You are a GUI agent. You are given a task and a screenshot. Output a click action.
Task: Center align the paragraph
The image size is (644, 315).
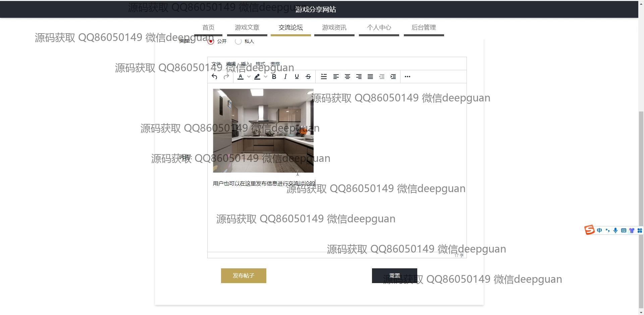coord(347,77)
